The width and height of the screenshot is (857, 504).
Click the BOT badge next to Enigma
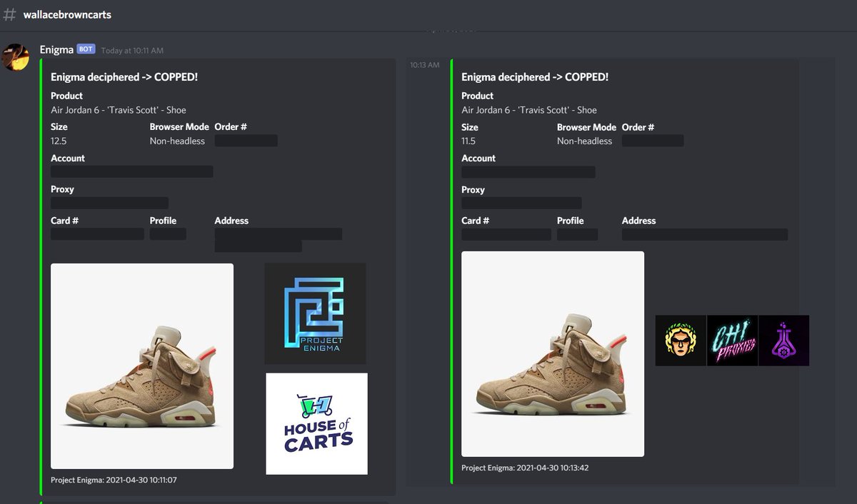(86, 49)
